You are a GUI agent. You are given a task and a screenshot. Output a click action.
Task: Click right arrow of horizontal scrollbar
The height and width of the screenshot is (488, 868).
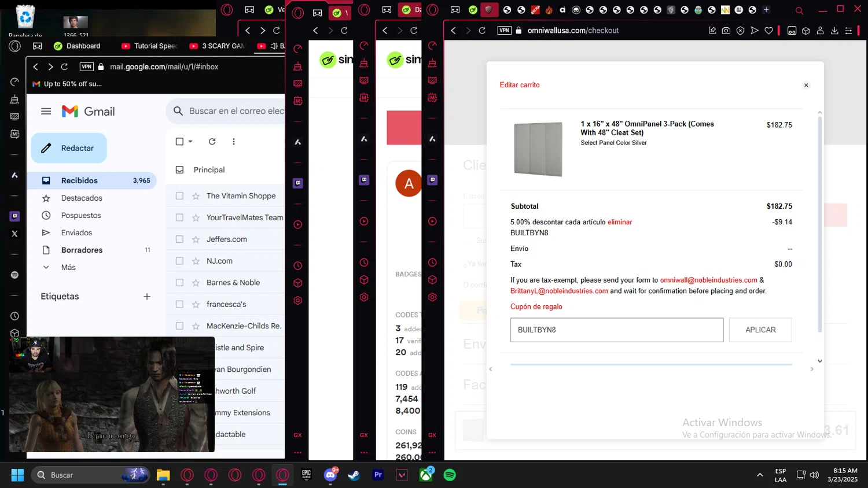[812, 369]
